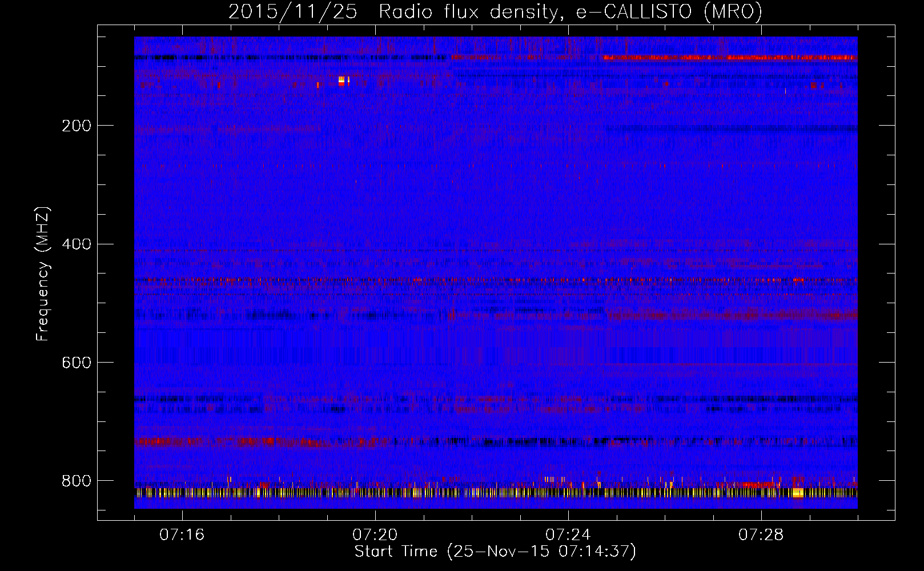The image size is (924, 571).
Task: Click the "07:24" time tick label
Action: point(568,535)
